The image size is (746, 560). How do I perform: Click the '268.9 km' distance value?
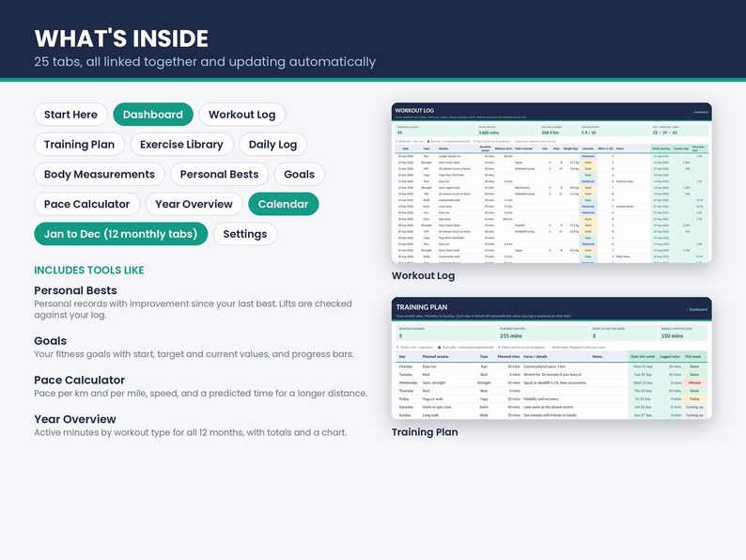[x=550, y=132]
